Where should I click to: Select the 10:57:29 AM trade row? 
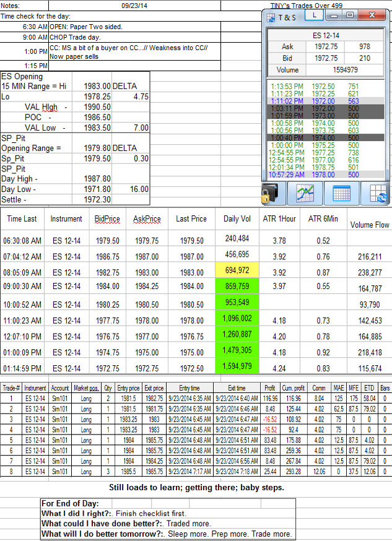325,175
